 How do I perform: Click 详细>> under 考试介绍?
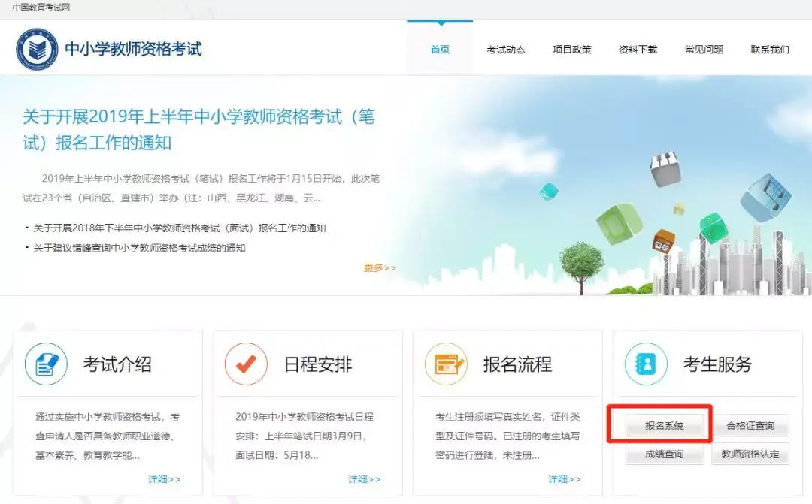pos(164,480)
